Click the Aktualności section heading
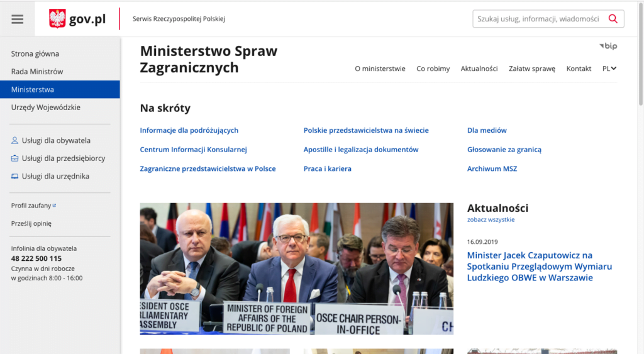 click(x=498, y=208)
